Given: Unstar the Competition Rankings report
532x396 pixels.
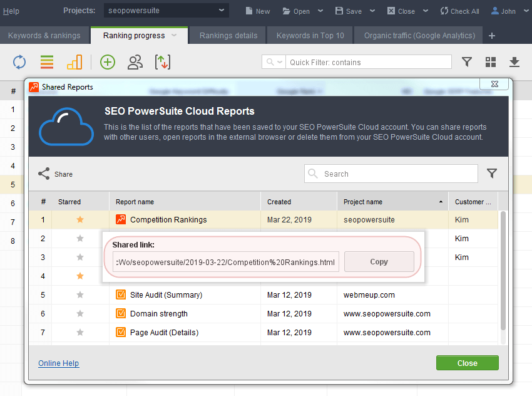Looking at the screenshot, I should pos(80,220).
